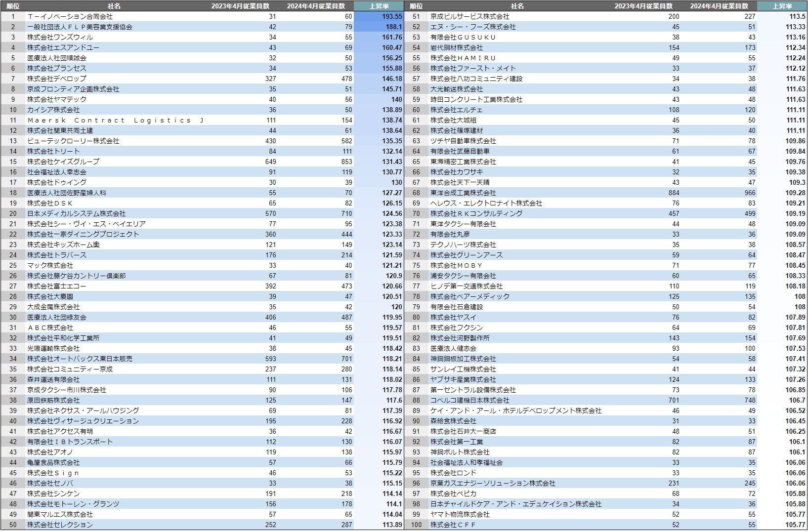Click the 大光輸送株式会社 company name
This screenshot has height=532, width=808.
pos(457,89)
